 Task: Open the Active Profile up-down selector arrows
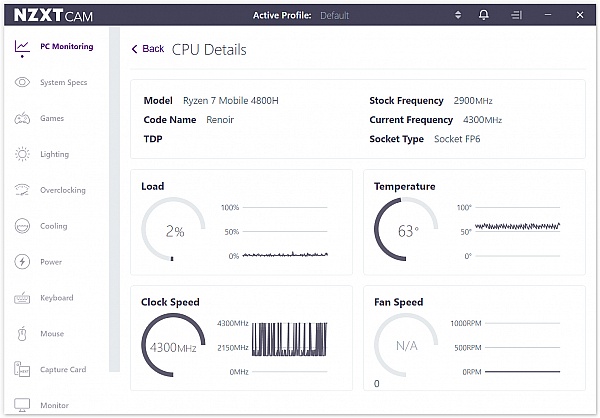(x=458, y=15)
